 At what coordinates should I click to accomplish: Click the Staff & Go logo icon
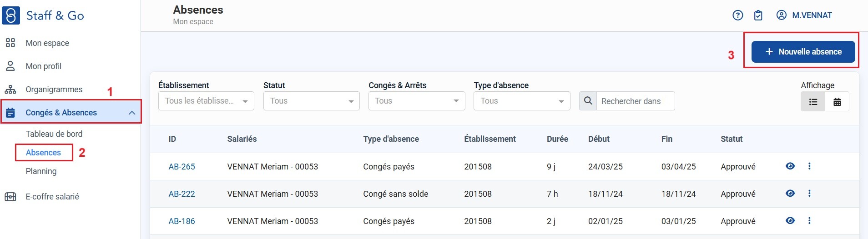point(11,15)
